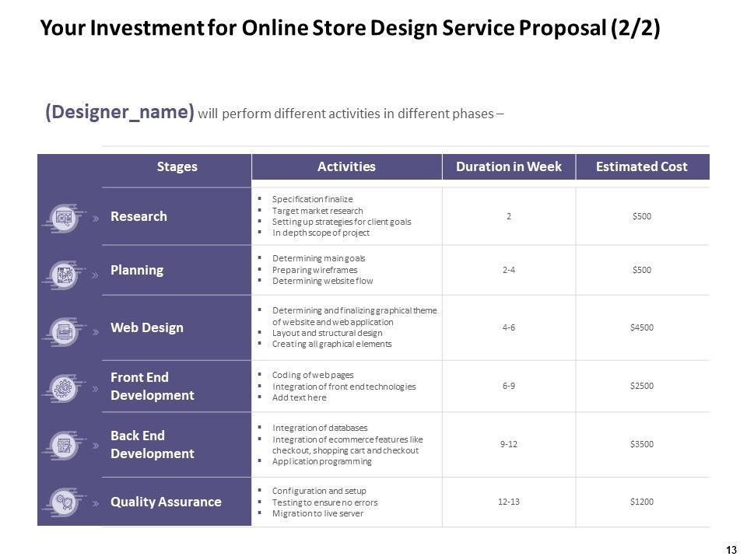
Task: Click 'Application programming' bullet
Action: (321, 461)
